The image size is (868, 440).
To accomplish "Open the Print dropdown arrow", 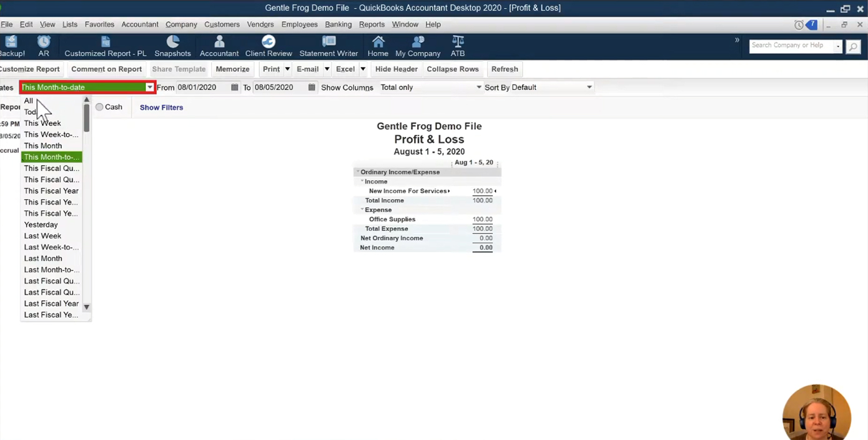I will (287, 69).
